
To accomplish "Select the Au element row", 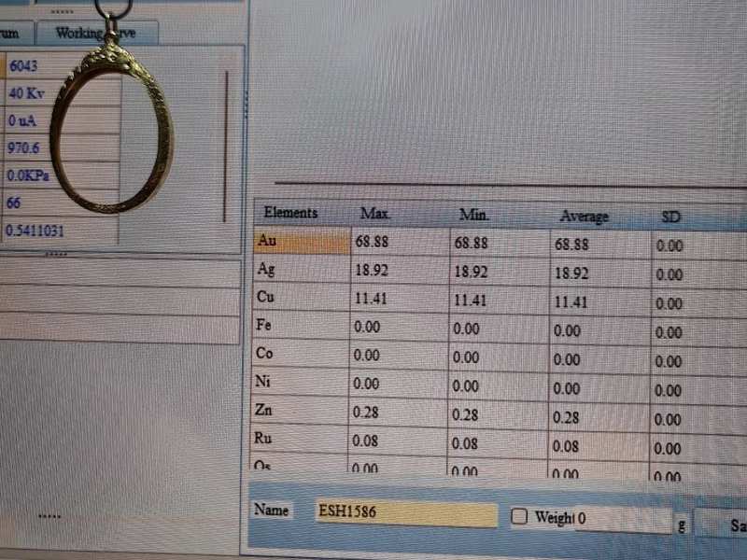I will (301, 241).
